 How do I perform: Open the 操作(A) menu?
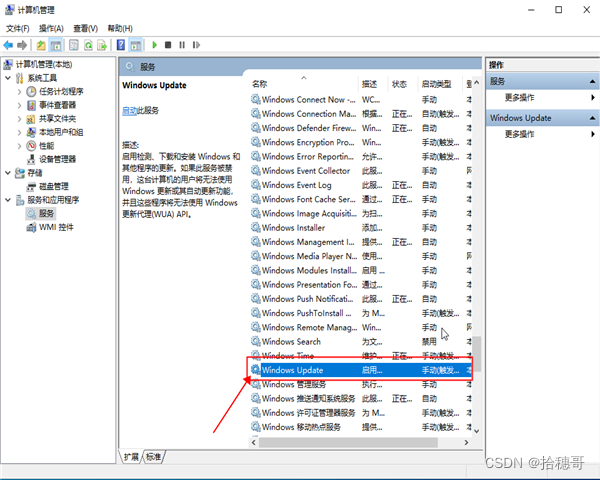pyautogui.click(x=51, y=28)
